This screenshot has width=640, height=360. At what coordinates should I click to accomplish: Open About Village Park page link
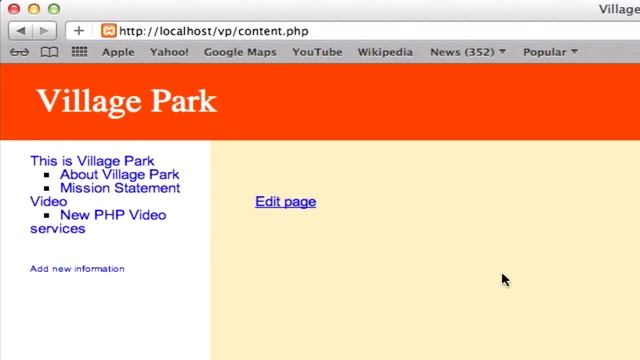point(120,174)
